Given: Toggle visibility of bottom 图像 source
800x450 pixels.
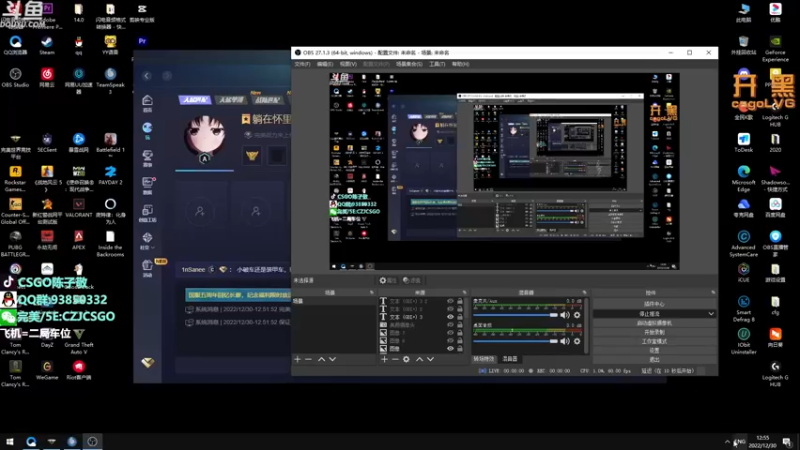Looking at the screenshot, I should [450, 348].
